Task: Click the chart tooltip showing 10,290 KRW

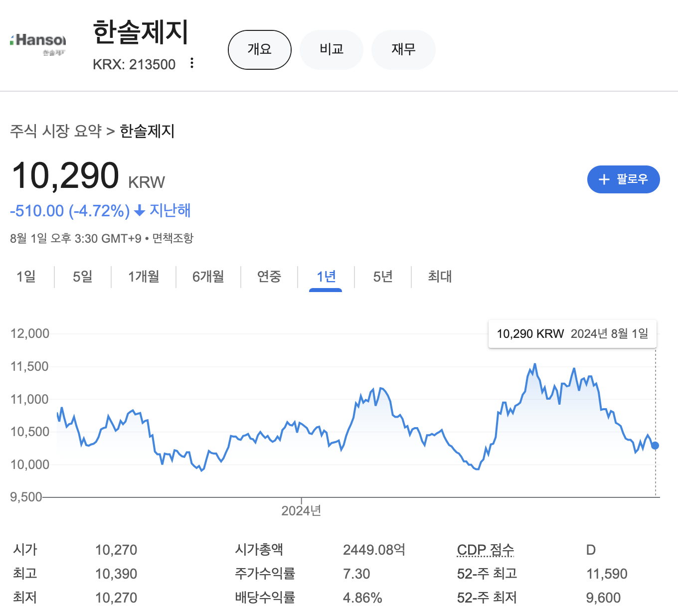Action: pyautogui.click(x=572, y=334)
